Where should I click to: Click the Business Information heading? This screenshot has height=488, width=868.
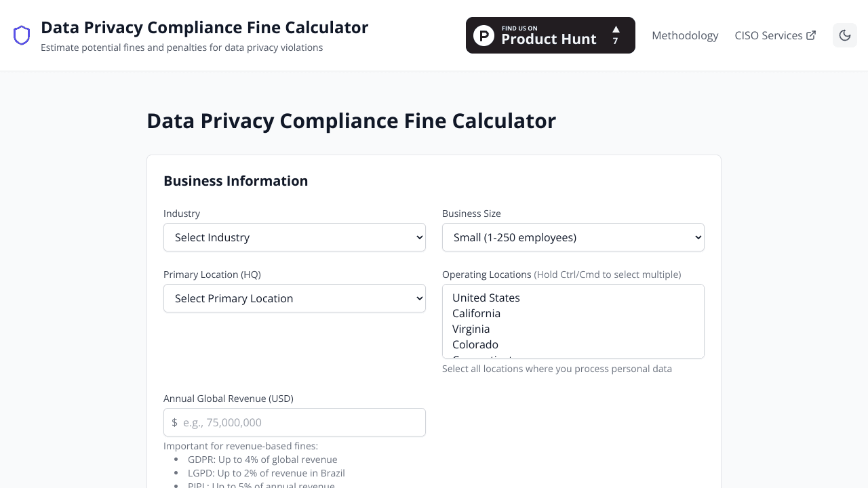pyautogui.click(x=236, y=181)
